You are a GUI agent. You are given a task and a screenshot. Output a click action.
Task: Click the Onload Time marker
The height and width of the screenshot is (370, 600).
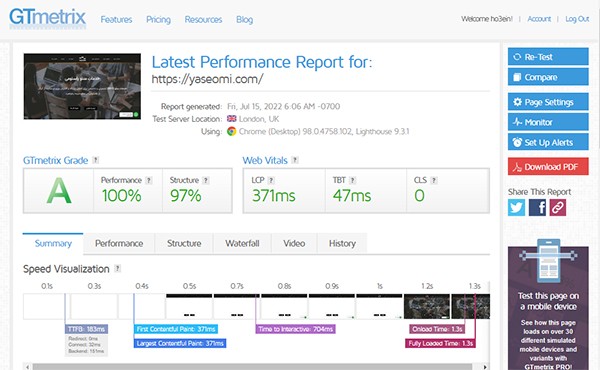click(437, 329)
